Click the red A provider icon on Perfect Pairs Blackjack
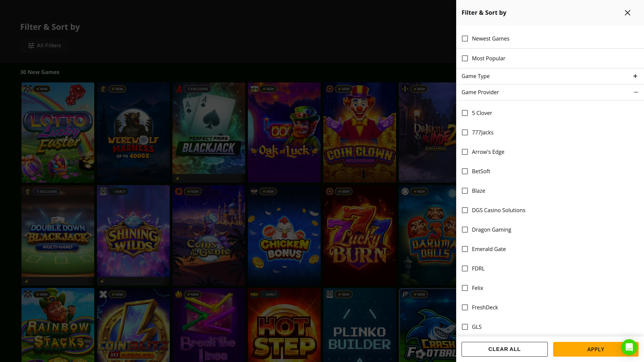 [x=179, y=89]
